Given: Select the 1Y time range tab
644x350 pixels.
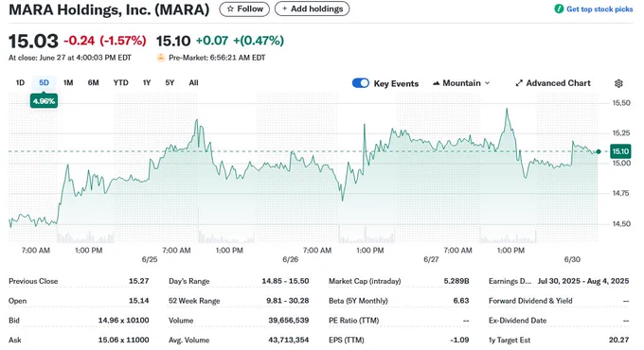Looking at the screenshot, I should pyautogui.click(x=147, y=83).
